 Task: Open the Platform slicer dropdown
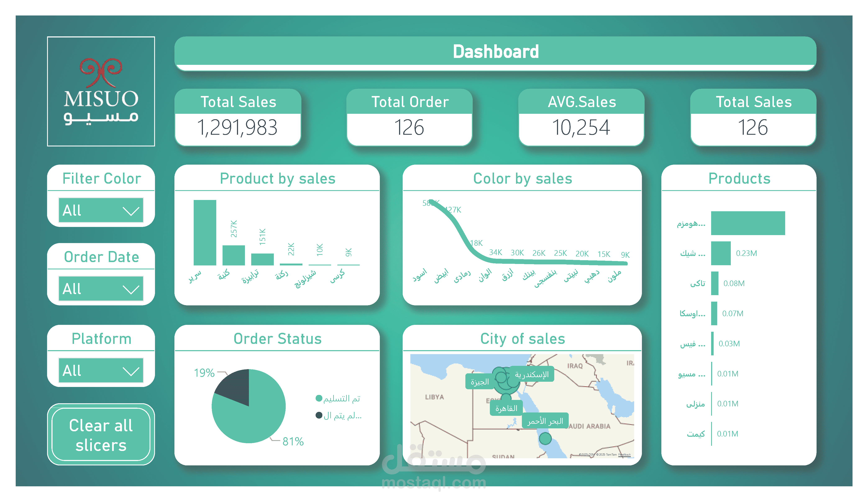coord(101,370)
